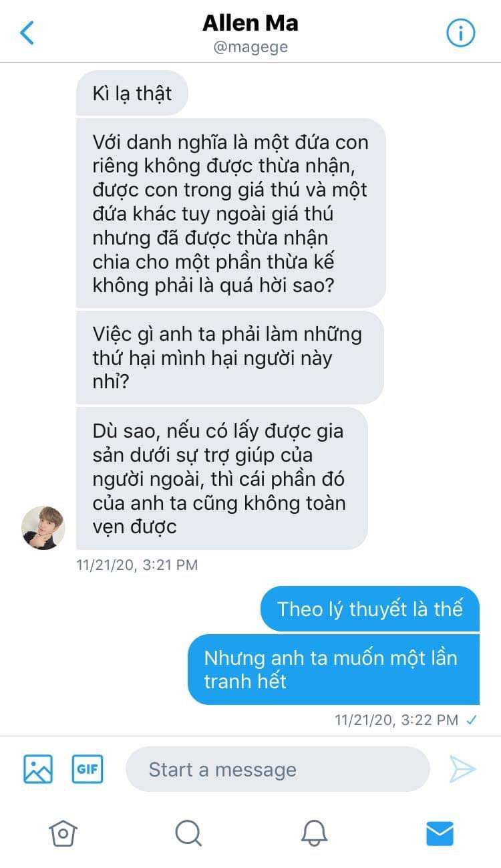Tap the 'Với danh nghĩa là một đứa con' message
This screenshot has height=868, width=501.
231,213
